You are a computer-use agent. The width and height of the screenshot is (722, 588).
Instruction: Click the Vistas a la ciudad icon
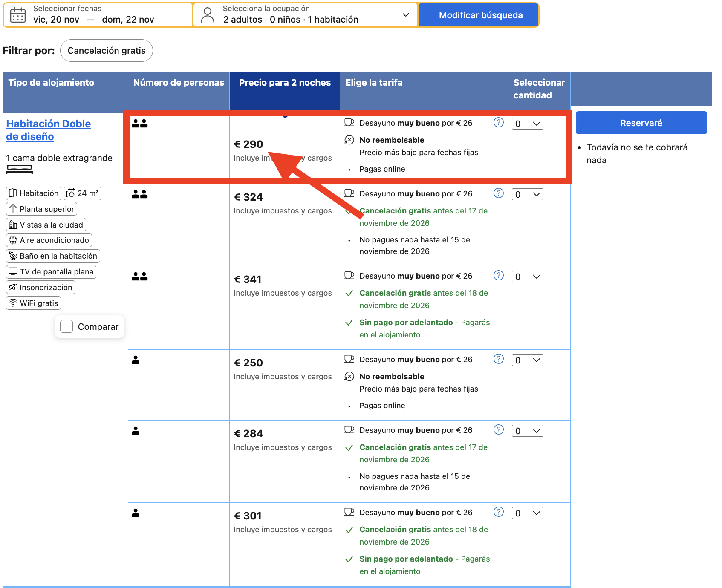click(13, 225)
